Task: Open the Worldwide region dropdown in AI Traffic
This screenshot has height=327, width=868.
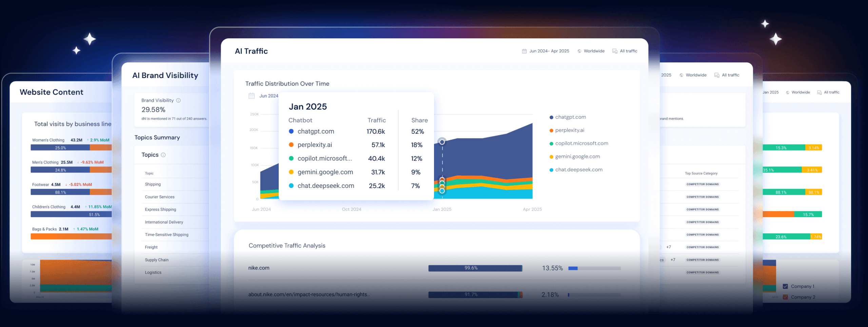Action: click(x=594, y=51)
